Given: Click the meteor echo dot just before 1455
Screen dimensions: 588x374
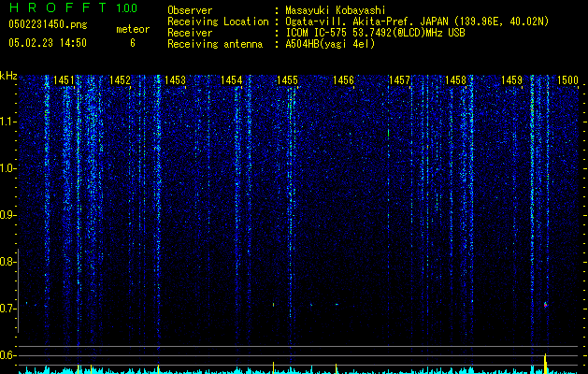Looking at the screenshot, I should click(273, 304).
